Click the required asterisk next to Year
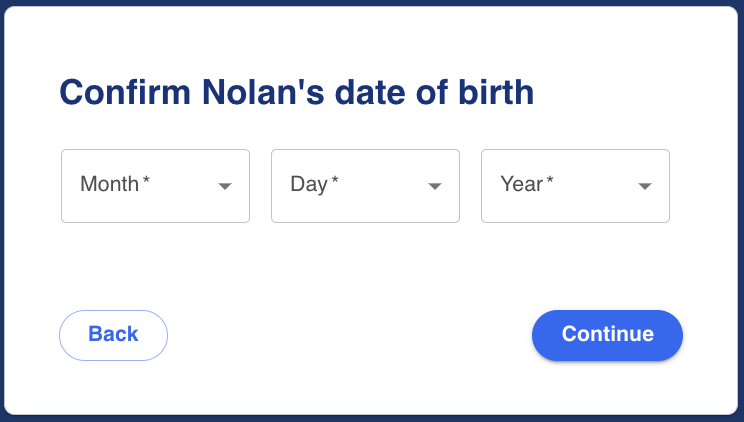This screenshot has width=744, height=422. point(550,182)
